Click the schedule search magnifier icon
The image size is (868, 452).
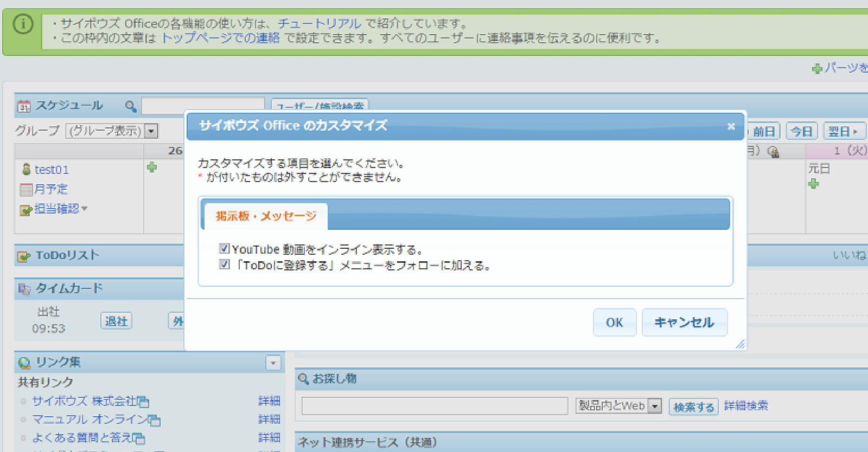click(131, 106)
